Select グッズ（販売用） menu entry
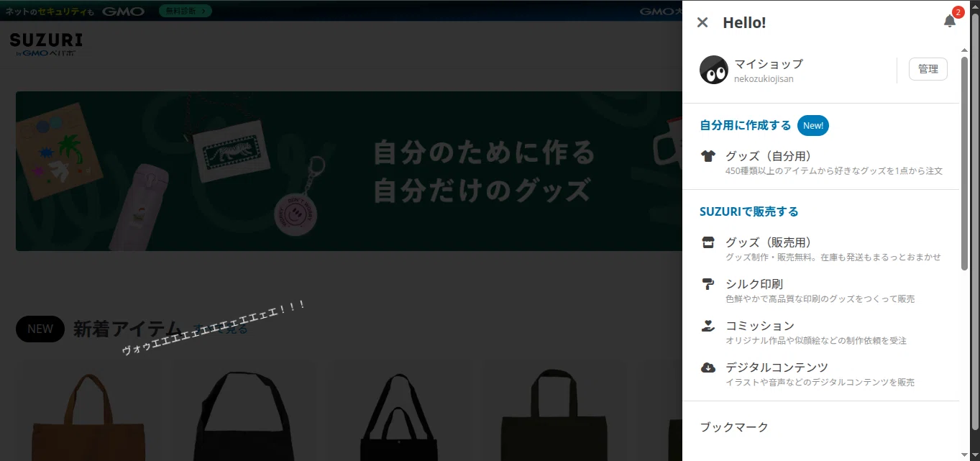 click(820, 249)
